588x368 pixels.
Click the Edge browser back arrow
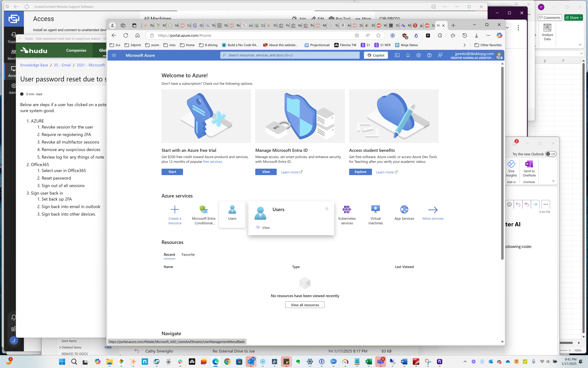point(114,36)
